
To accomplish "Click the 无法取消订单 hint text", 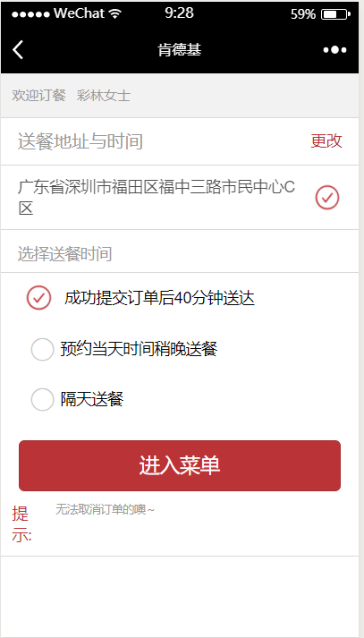I will [105, 509].
